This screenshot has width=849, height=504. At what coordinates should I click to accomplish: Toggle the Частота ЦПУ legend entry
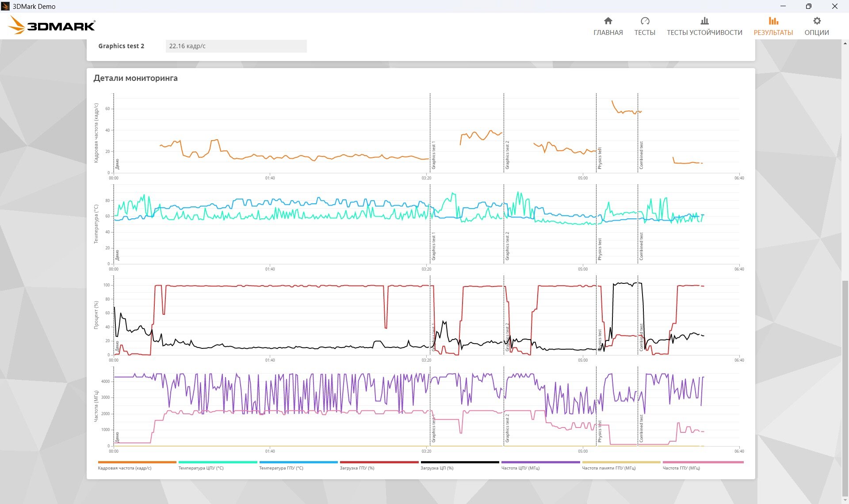point(520,468)
